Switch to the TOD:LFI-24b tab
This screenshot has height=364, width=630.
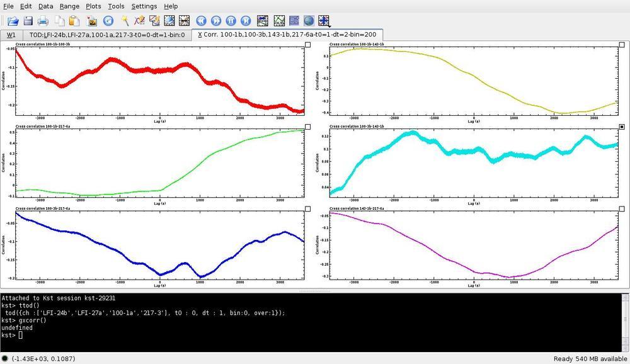click(107, 35)
